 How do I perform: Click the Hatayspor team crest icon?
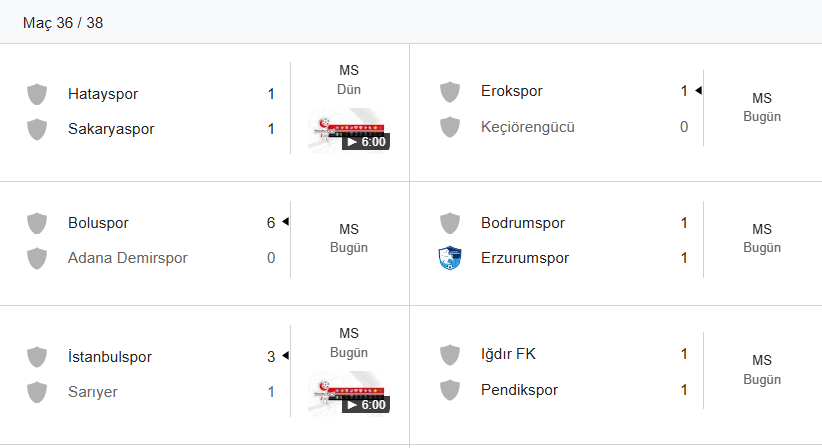coord(37,94)
